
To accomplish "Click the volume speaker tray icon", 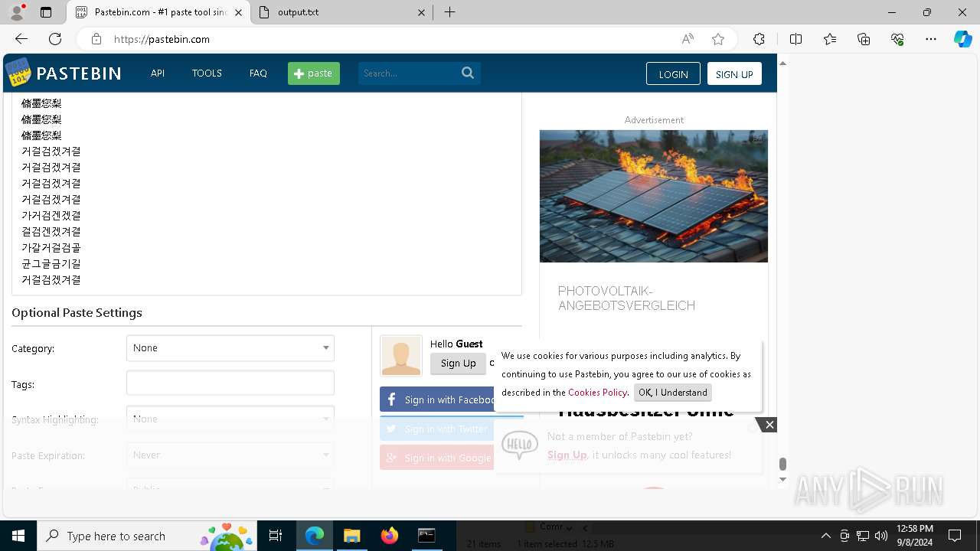I will click(x=880, y=536).
